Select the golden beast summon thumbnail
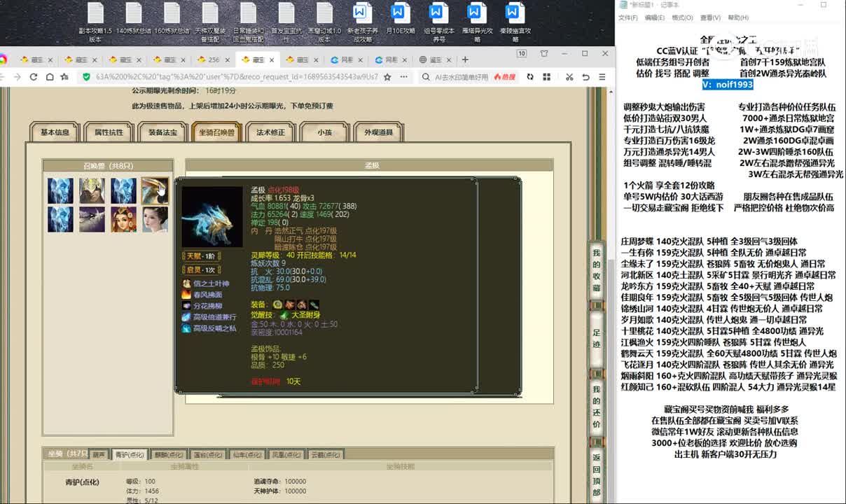Image resolution: width=846 pixels, height=504 pixels. (x=155, y=190)
